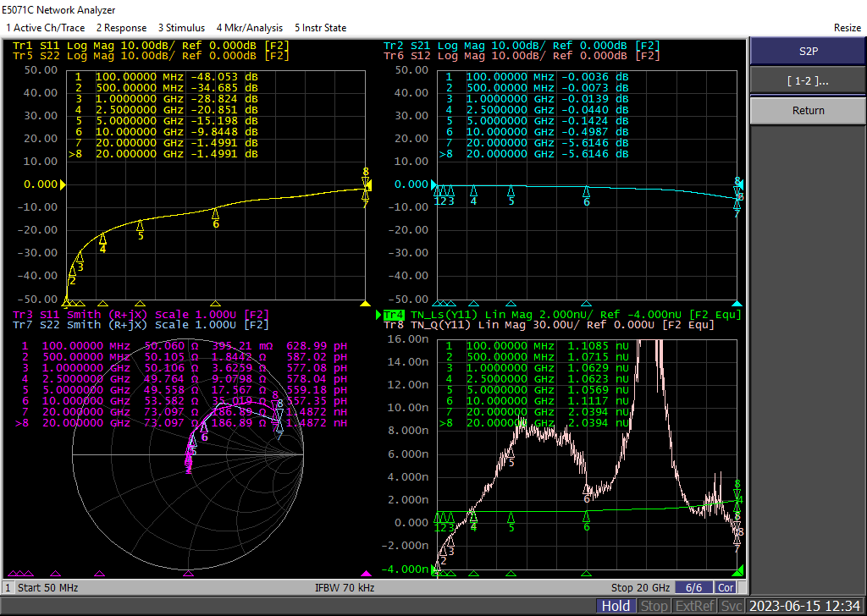This screenshot has height=616, width=867.
Task: Select trace Tr7 S22 Smith label
Action: (x=141, y=324)
